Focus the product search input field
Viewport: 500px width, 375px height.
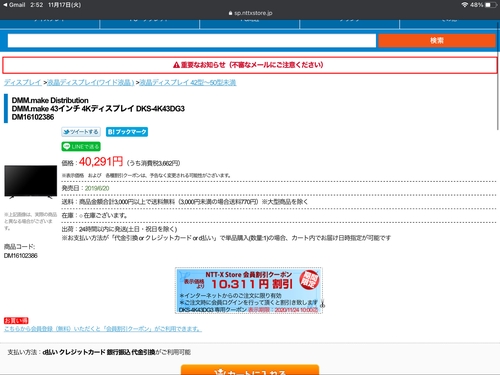click(x=192, y=41)
